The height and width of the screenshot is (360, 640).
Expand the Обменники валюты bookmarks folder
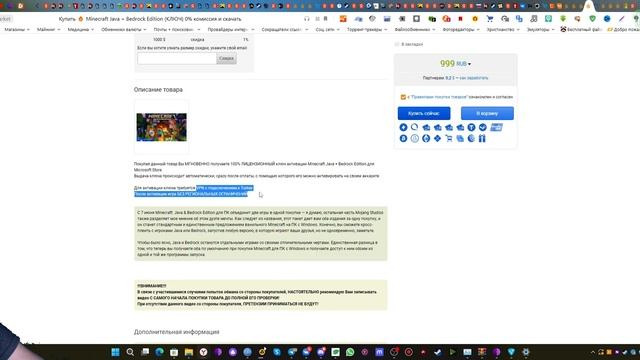pos(124,29)
